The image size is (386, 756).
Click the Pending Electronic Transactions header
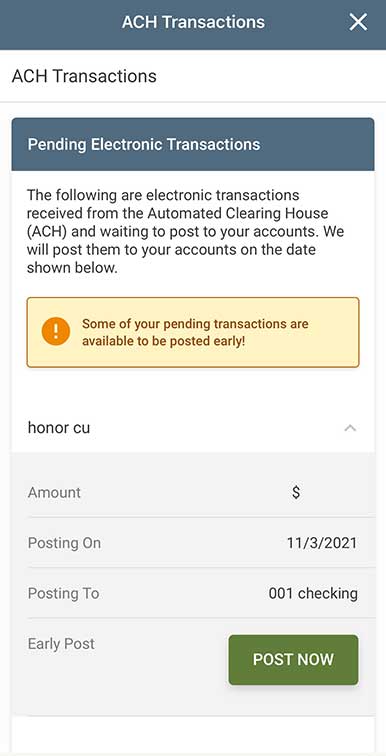[x=193, y=144]
